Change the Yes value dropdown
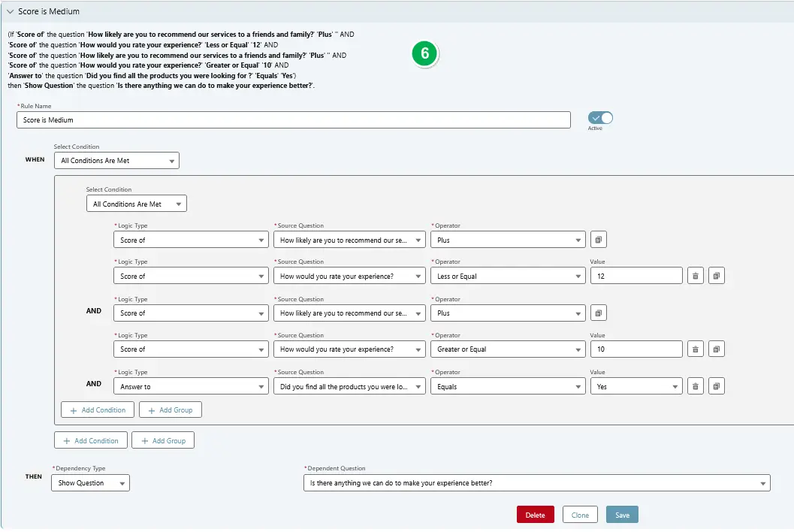 636,385
